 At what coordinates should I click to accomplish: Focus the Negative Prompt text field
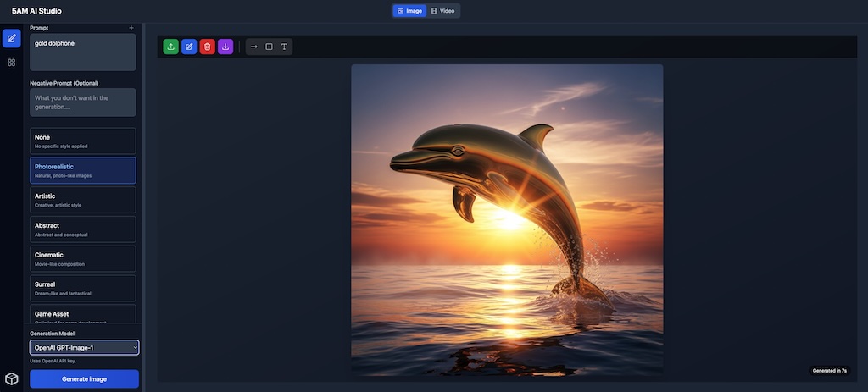coord(83,102)
